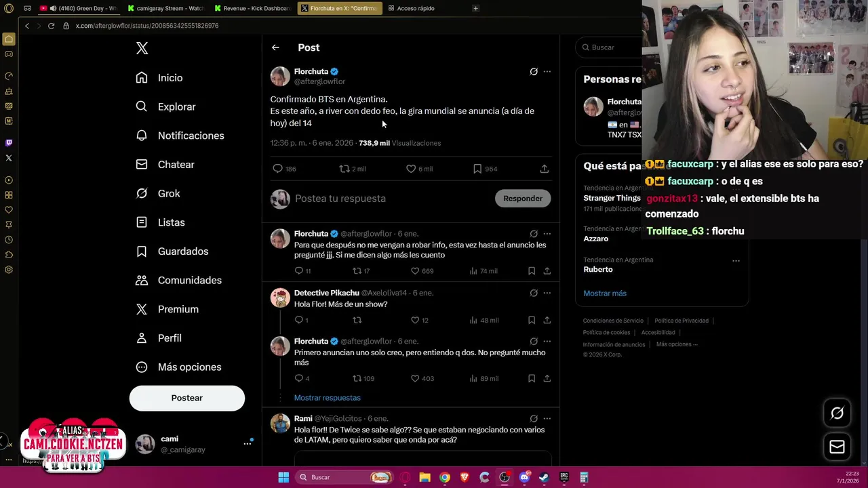868x488 pixels.
Task: Open Grok from the navigation menu
Action: point(158,193)
